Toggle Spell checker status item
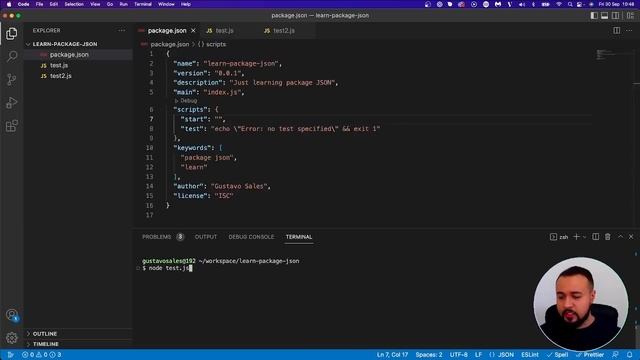 [558, 355]
